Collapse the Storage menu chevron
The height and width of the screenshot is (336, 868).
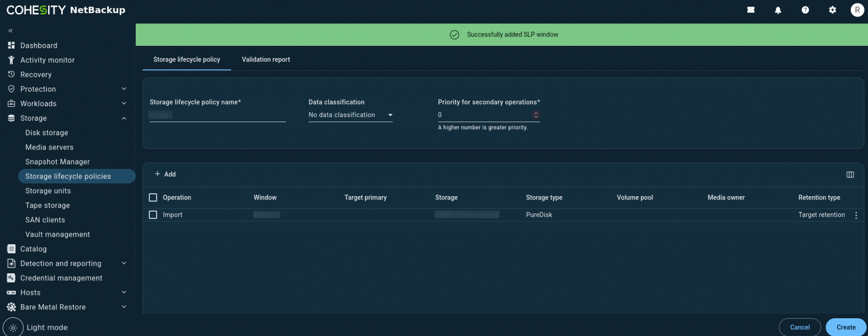tap(124, 118)
